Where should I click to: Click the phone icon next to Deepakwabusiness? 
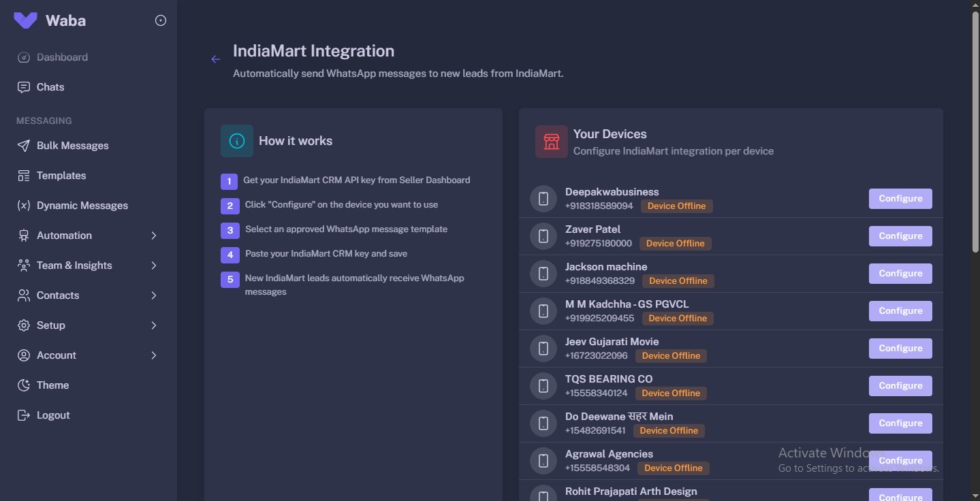coord(543,198)
